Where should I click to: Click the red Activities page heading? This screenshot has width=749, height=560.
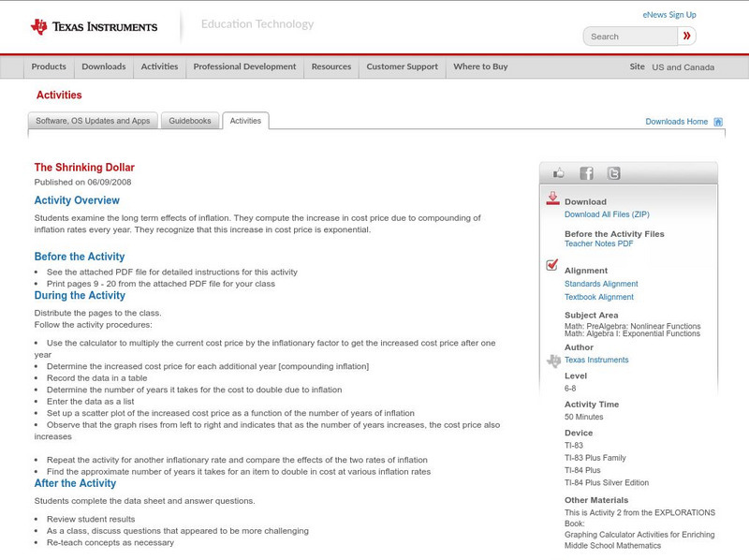(59, 96)
